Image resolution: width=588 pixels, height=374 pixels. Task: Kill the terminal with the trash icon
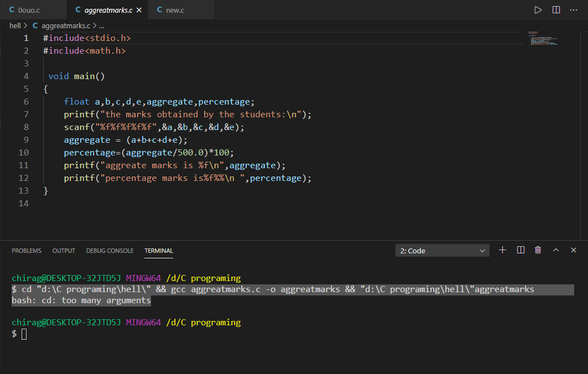pos(538,250)
